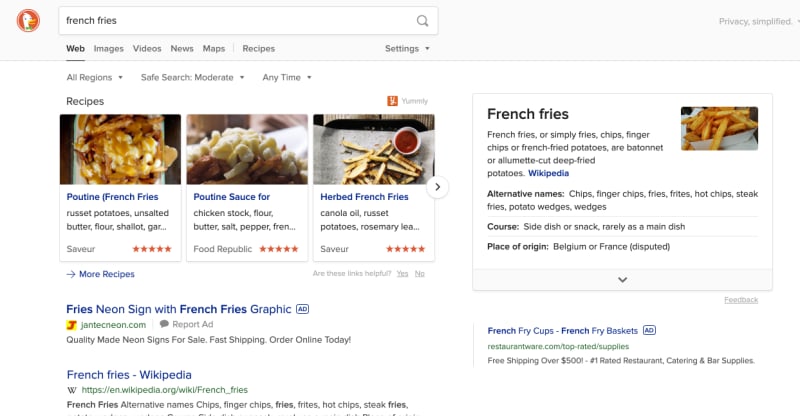The height and width of the screenshot is (416, 800).
Task: Click the Poutine (French Fries recipe photo
Action: pyautogui.click(x=120, y=150)
